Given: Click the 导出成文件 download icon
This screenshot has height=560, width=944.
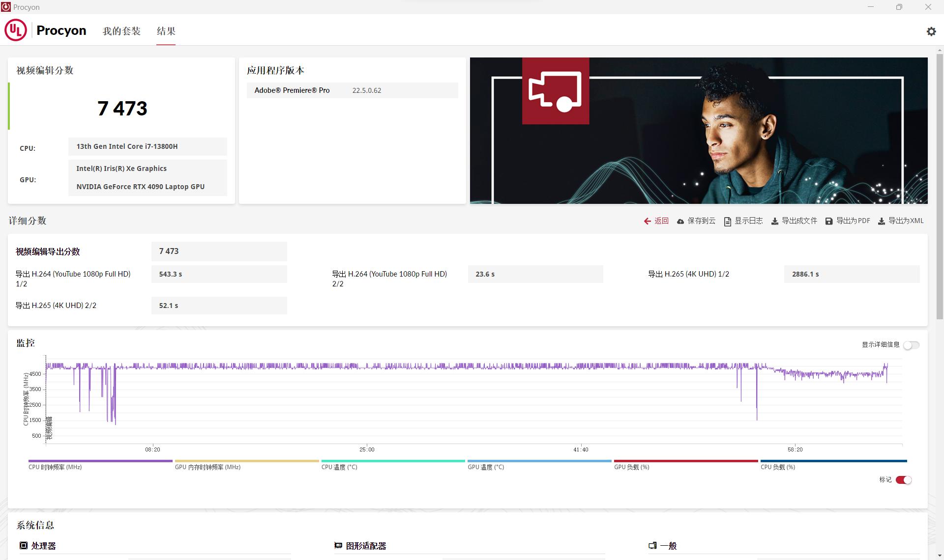Looking at the screenshot, I should [x=774, y=222].
